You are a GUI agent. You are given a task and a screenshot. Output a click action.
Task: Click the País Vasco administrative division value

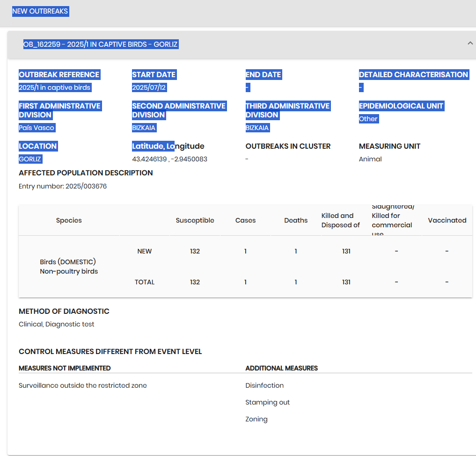[37, 128]
